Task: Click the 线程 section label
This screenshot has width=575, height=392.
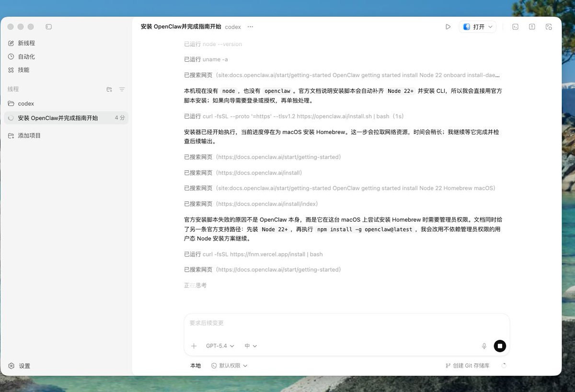Action: [x=13, y=90]
